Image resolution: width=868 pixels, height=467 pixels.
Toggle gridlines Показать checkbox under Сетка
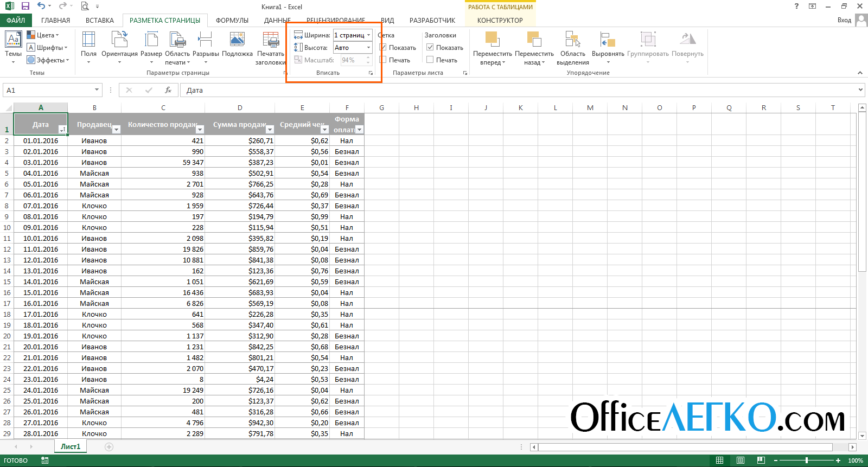tap(383, 47)
